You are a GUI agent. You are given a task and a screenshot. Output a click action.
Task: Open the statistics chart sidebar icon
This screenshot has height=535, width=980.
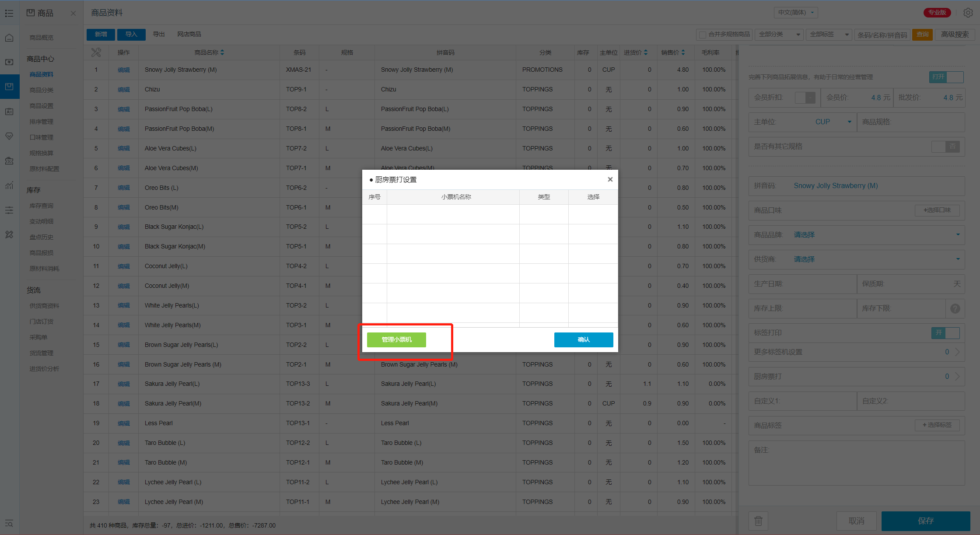tap(9, 185)
